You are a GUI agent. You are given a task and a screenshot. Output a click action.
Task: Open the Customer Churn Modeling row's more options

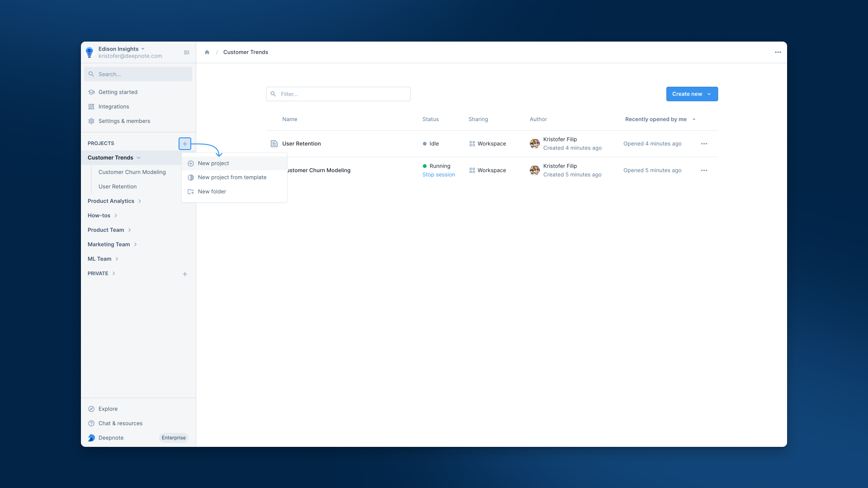[x=704, y=170]
